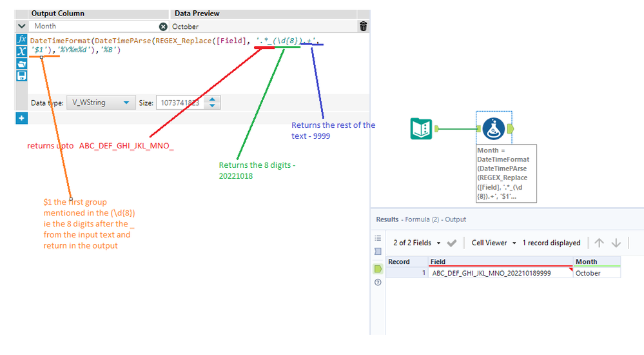
Task: Select record number 1 row
Action: (407, 273)
